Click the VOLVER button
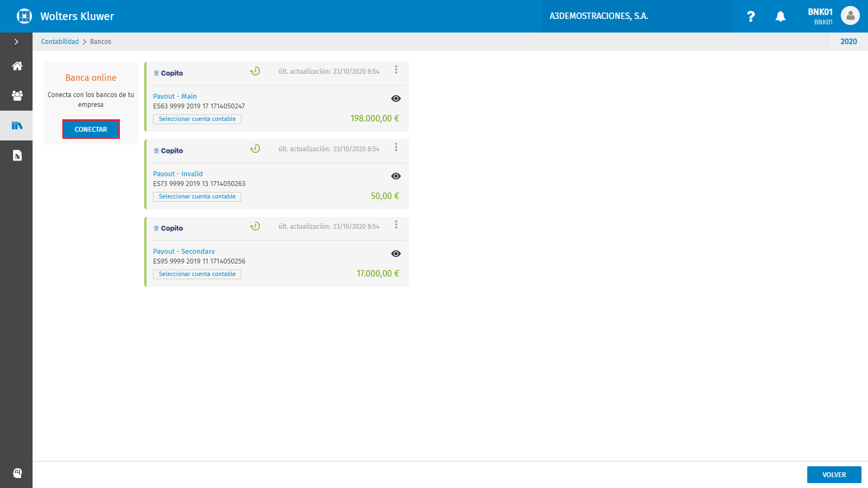868x488 pixels. (834, 474)
